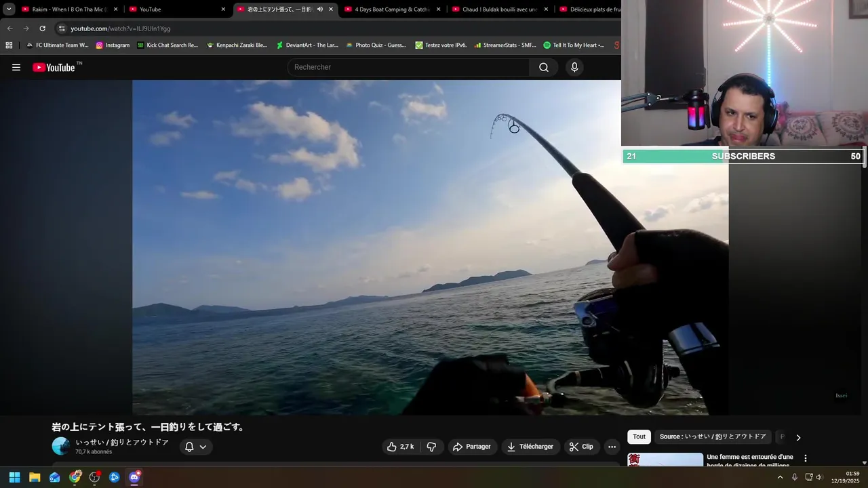Open the StreamerStats bookmark
Screen dimensions: 868x488
pyautogui.click(x=505, y=45)
